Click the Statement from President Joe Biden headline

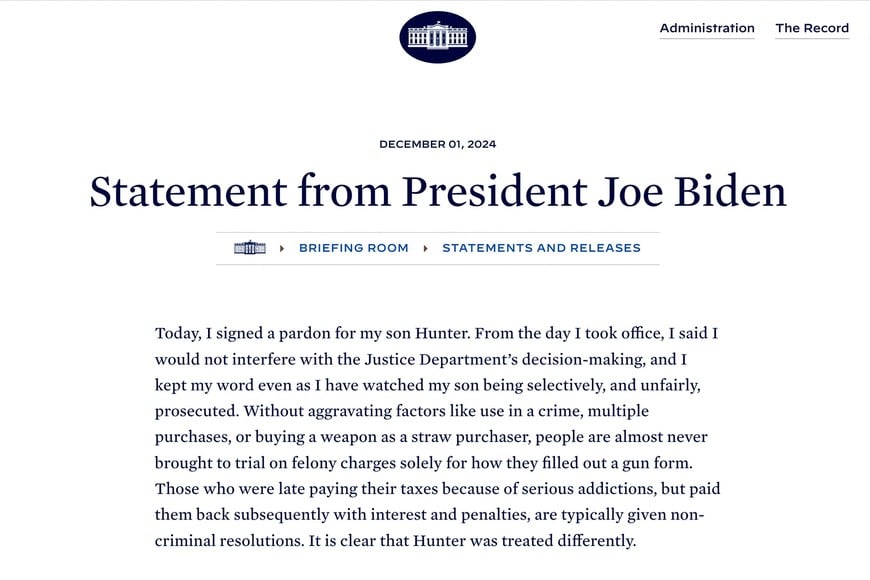pos(437,192)
